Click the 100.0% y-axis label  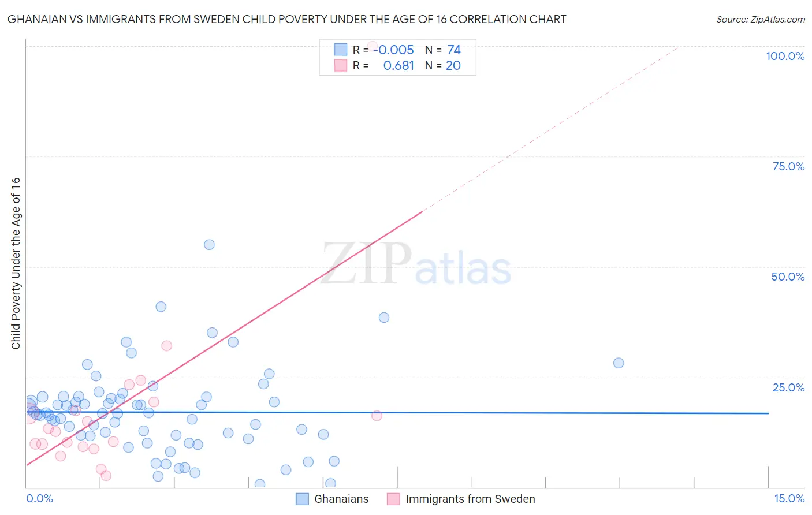pyautogui.click(x=785, y=56)
